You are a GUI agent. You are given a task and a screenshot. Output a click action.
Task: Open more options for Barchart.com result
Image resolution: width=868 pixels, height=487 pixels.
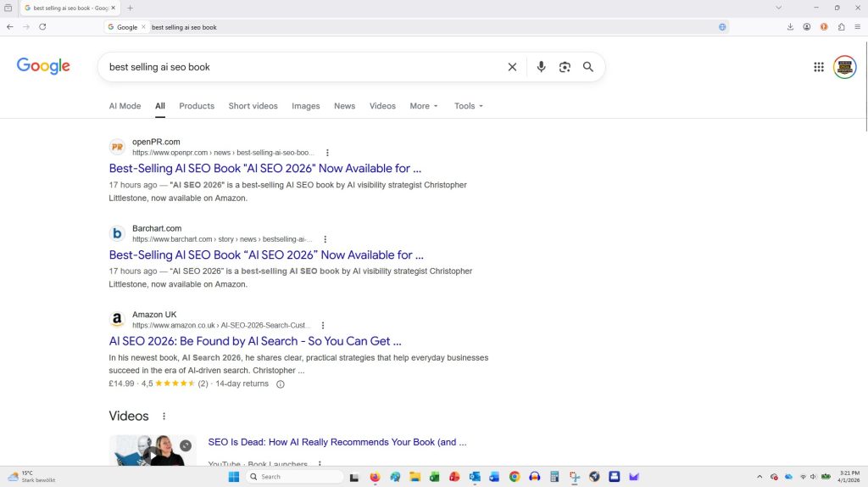click(325, 239)
